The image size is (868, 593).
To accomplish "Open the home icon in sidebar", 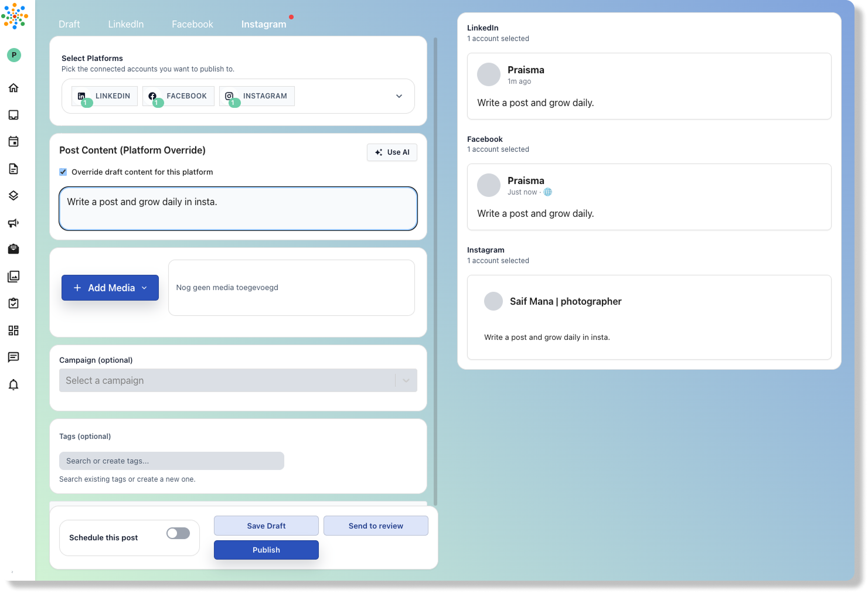I will 13,88.
